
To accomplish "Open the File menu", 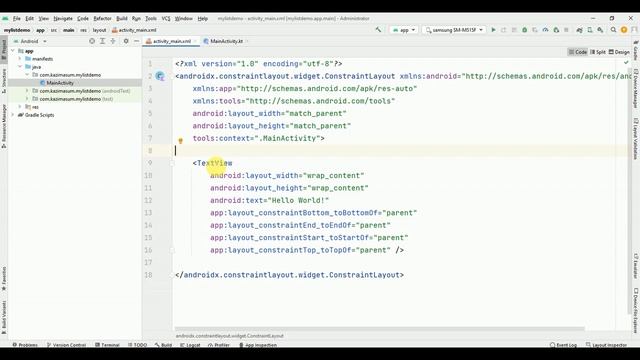I will tap(17, 18).
